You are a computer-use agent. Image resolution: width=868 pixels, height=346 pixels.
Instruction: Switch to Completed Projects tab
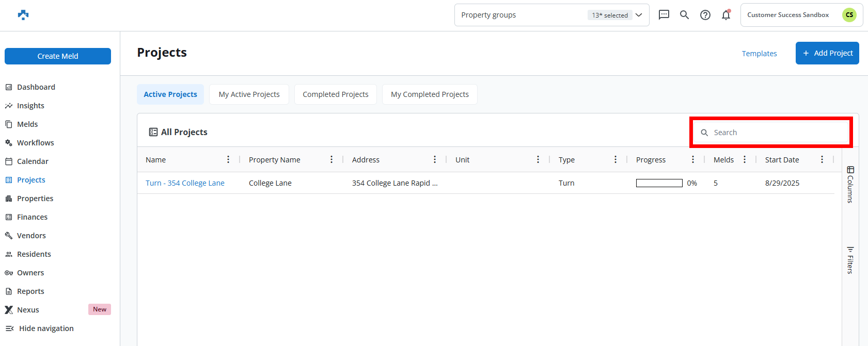click(x=335, y=94)
